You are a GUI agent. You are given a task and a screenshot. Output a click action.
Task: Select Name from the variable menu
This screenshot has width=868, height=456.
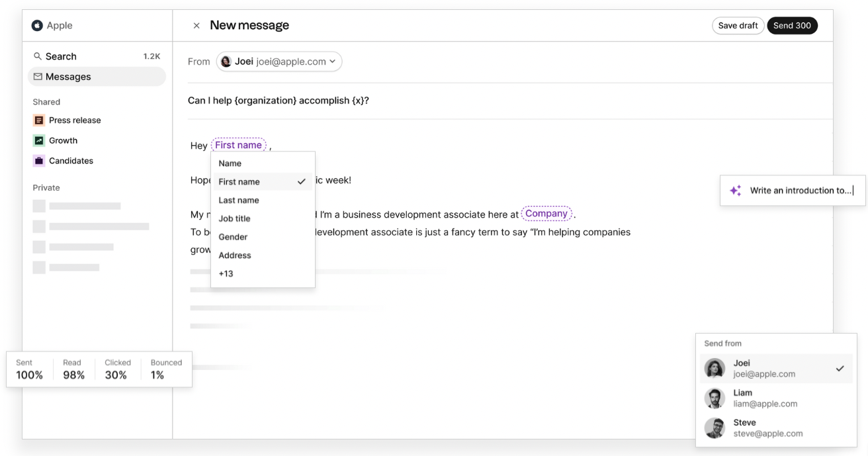click(x=263, y=163)
